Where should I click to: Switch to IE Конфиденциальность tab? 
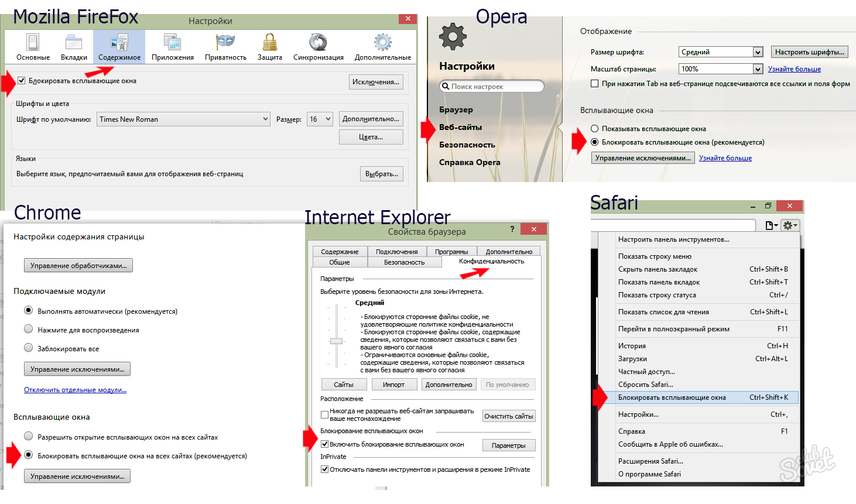[491, 261]
